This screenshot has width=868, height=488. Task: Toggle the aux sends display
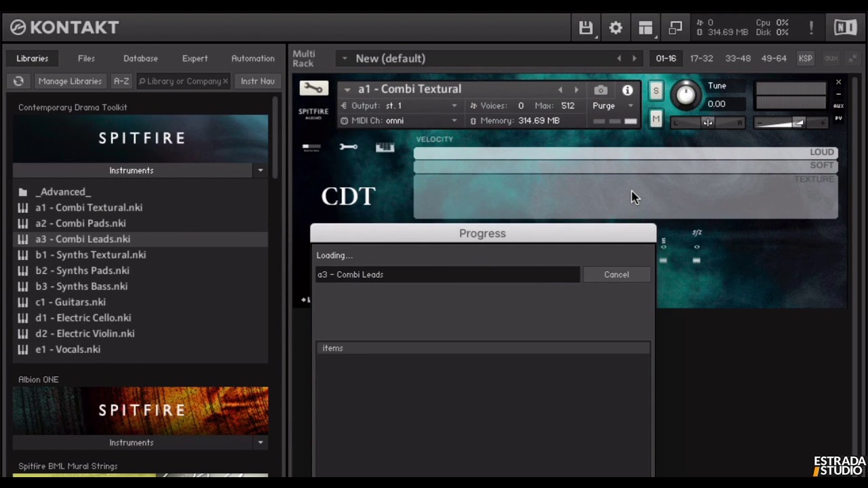click(831, 58)
